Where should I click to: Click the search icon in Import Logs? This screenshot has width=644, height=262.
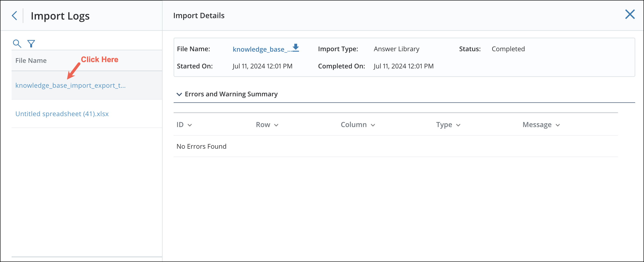pyautogui.click(x=17, y=43)
